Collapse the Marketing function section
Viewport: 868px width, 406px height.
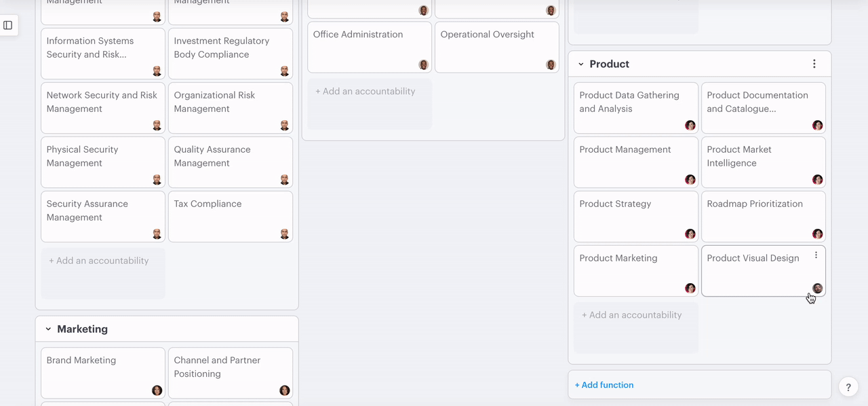pos(48,329)
